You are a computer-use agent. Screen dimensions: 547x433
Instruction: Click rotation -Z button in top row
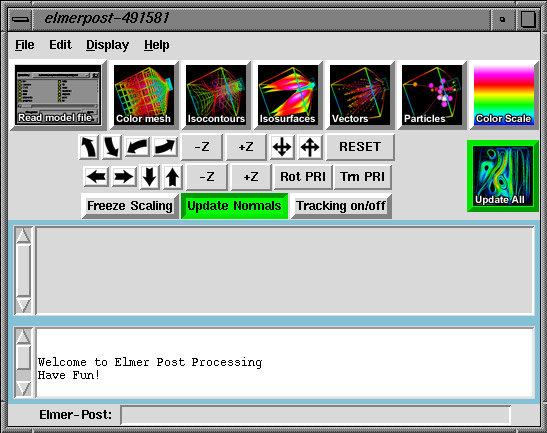[202, 147]
